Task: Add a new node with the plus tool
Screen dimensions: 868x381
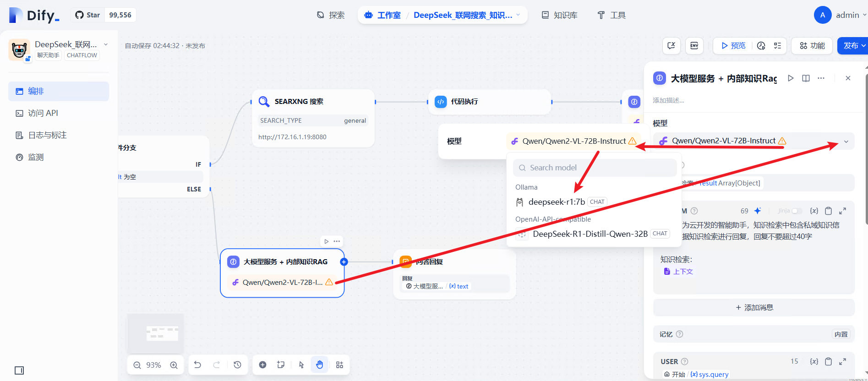Action: [262, 365]
